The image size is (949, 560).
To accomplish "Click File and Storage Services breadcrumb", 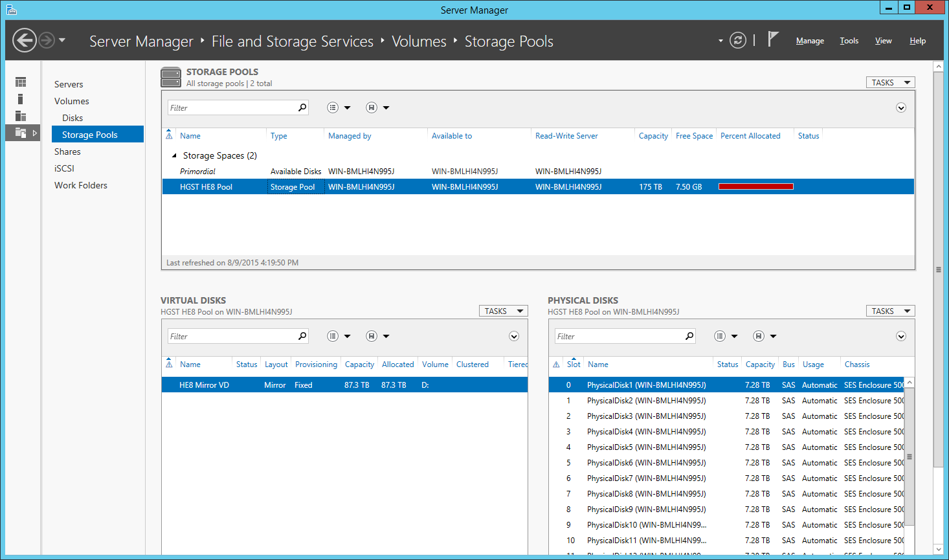I will click(293, 41).
